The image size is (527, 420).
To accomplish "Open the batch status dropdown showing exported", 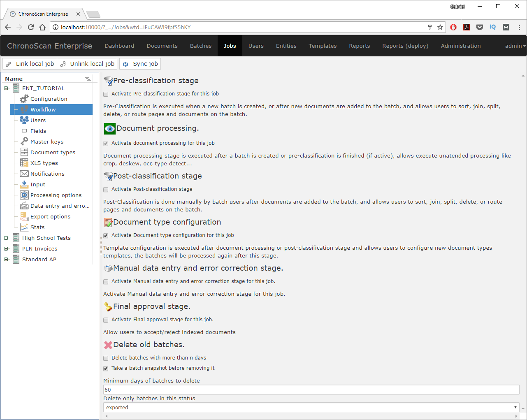I will click(311, 407).
